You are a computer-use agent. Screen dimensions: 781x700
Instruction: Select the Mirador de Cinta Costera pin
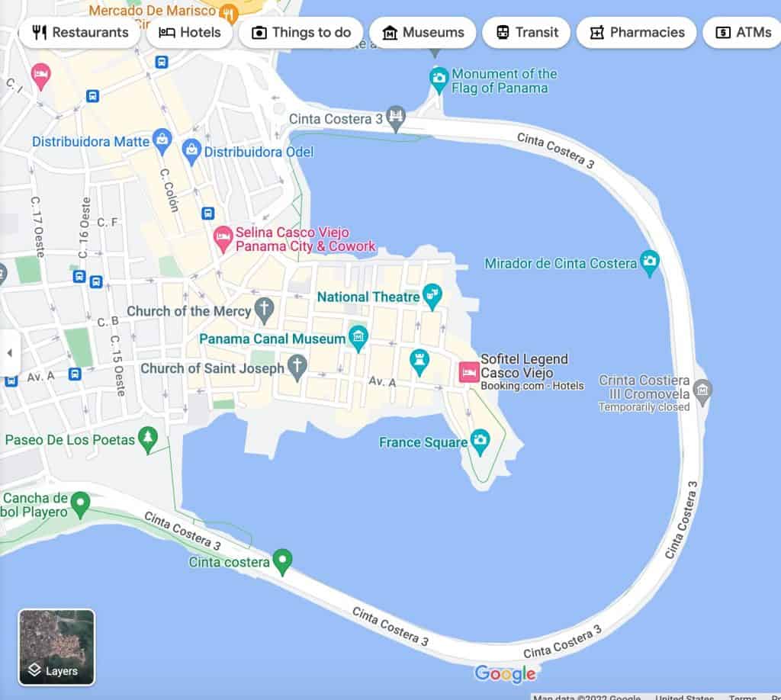click(x=649, y=262)
